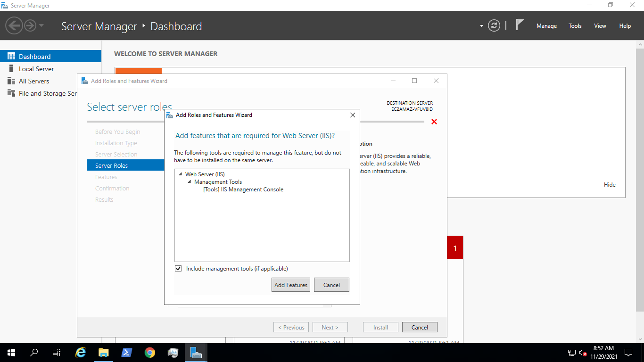Viewport: 644px width, 362px height.
Task: Open the notifications flag icon
Action: (x=519, y=25)
